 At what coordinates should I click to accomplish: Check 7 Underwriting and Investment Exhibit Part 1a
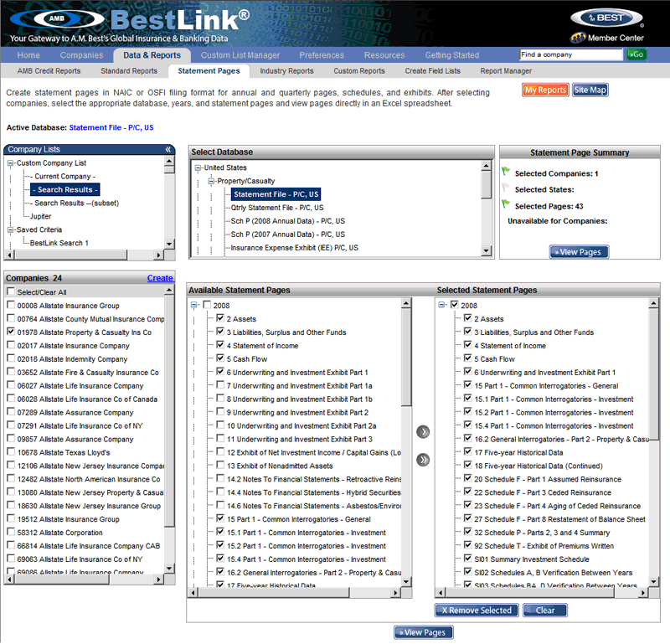tap(220, 384)
